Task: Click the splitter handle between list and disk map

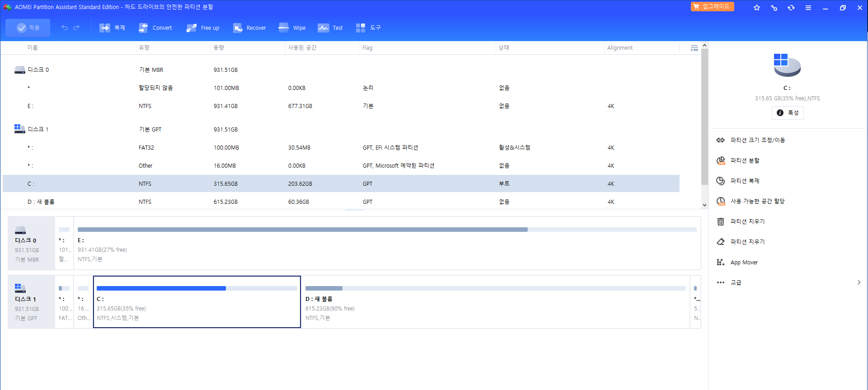Action: (354, 210)
